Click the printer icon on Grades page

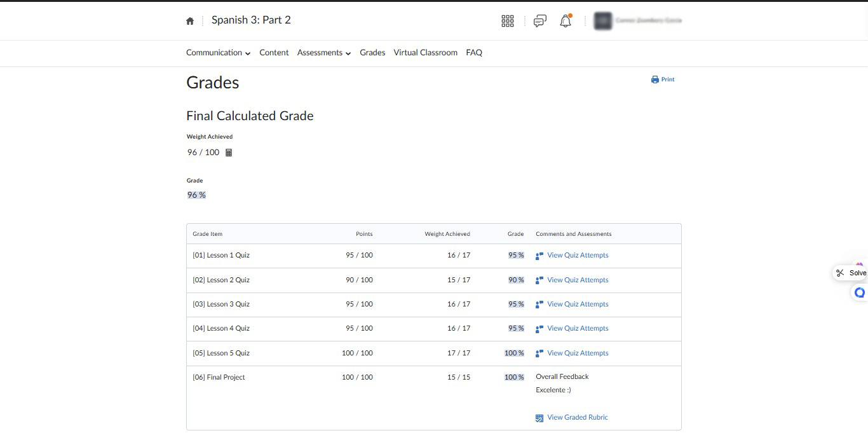[x=655, y=79]
